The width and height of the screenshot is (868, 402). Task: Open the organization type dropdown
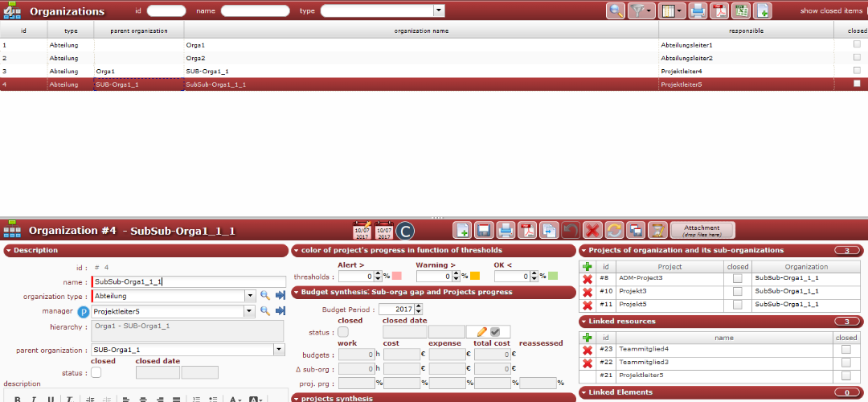point(250,296)
